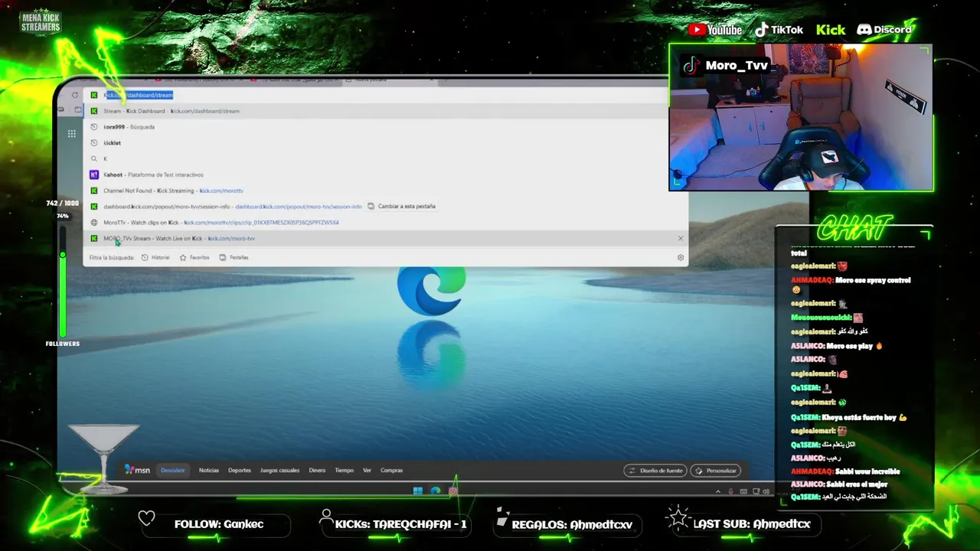Click the msn logo
This screenshot has width=980, height=551.
(x=138, y=470)
